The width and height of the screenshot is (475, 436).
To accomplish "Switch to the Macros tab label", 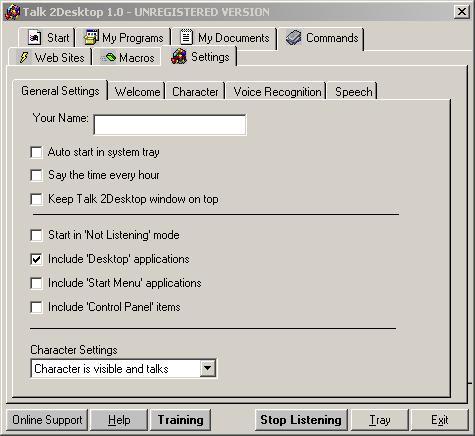I will pyautogui.click(x=137, y=58).
